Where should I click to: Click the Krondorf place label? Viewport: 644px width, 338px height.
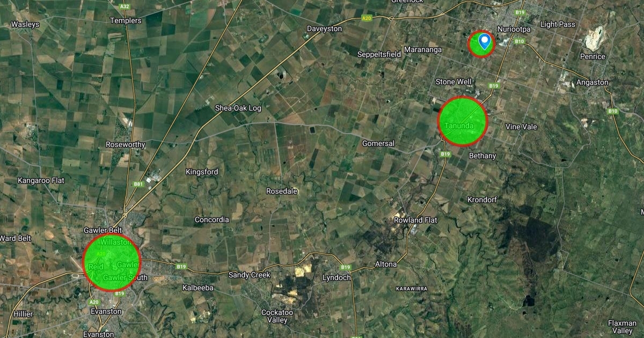pyautogui.click(x=482, y=200)
